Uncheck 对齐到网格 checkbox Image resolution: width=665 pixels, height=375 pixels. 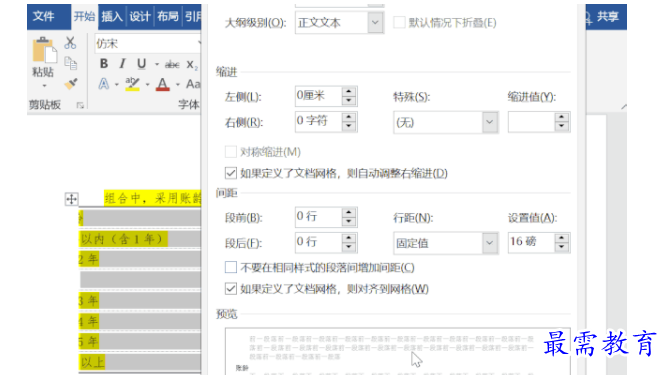point(231,288)
